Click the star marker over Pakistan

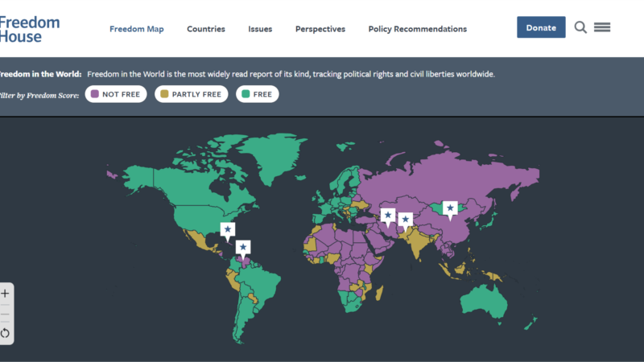[406, 219]
